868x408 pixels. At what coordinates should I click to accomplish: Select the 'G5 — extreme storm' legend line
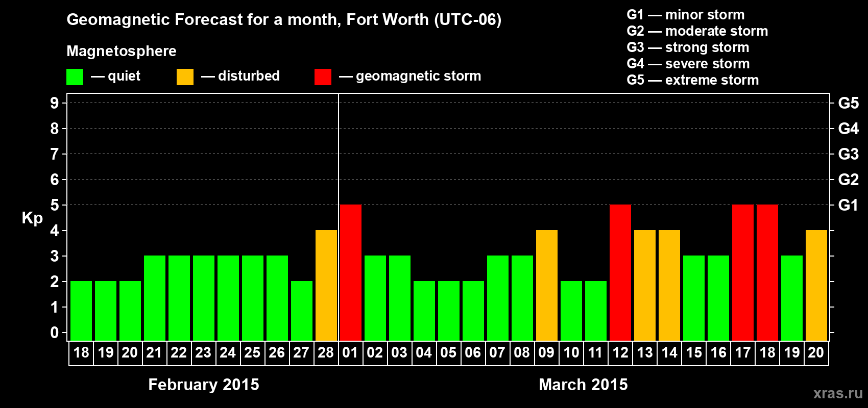(692, 80)
